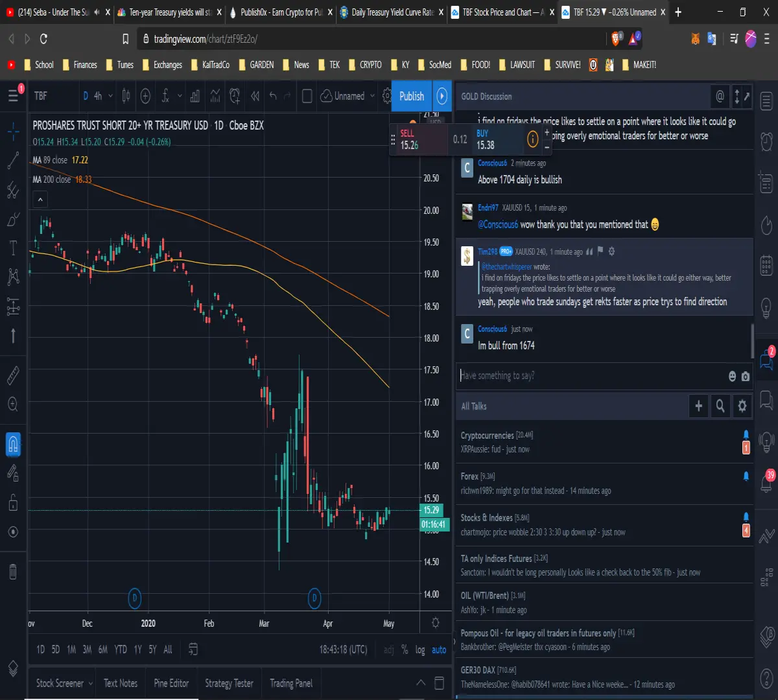This screenshot has height=700, width=778.
Task: Click the compare or add symbol button
Action: click(145, 96)
